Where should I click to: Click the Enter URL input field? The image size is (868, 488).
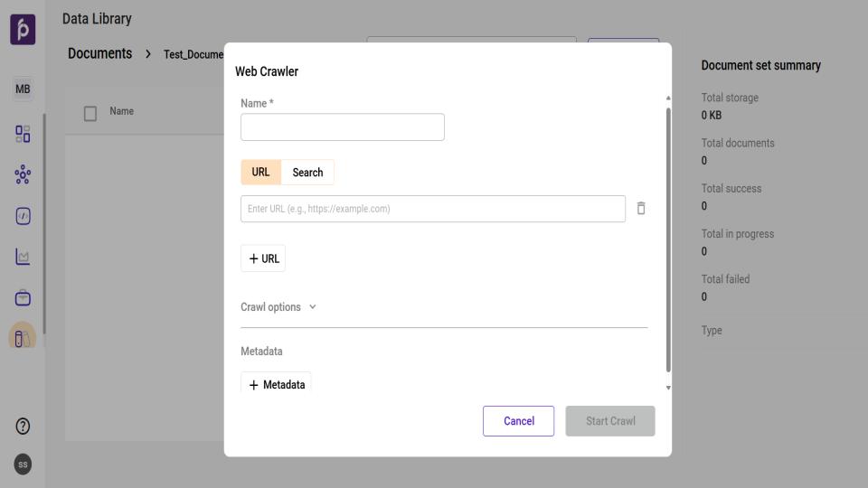(x=432, y=209)
